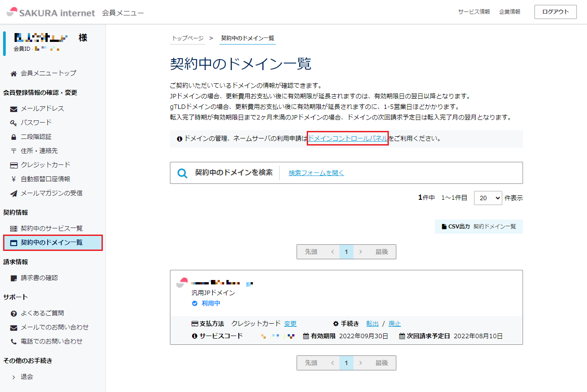This screenshot has height=392, width=587.
Task: Click the lock icon beside 二段階認証
Action: click(14, 137)
